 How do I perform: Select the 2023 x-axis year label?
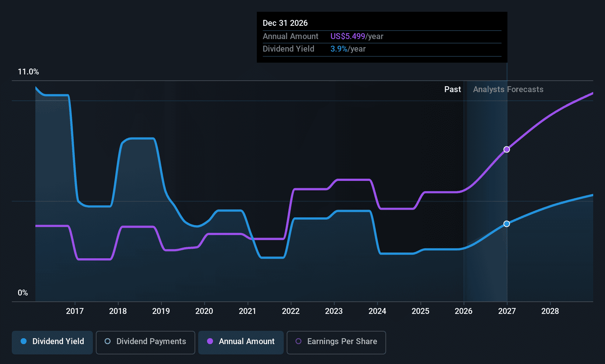pyautogui.click(x=334, y=311)
